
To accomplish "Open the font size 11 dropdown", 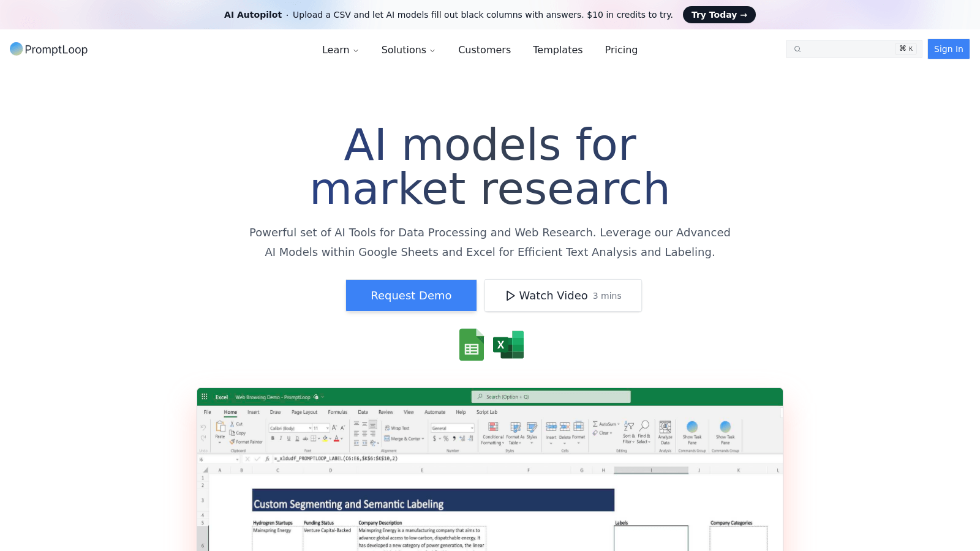I will click(x=327, y=428).
